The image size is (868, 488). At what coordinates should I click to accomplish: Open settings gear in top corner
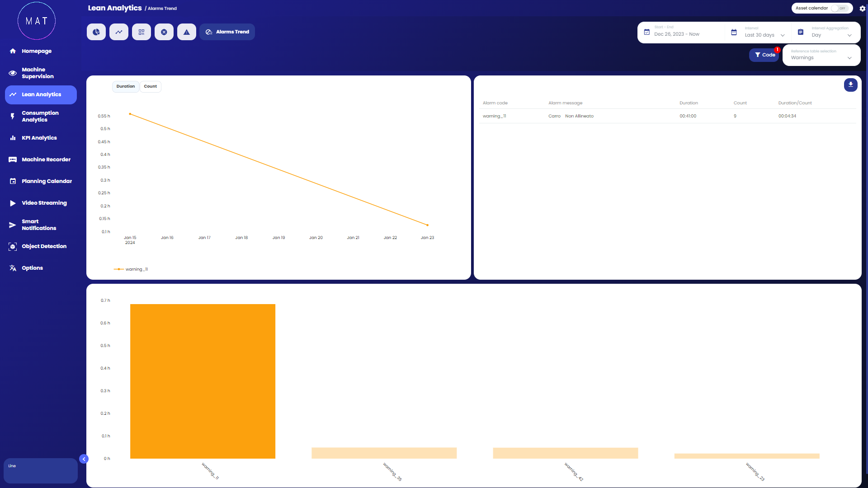coord(862,9)
